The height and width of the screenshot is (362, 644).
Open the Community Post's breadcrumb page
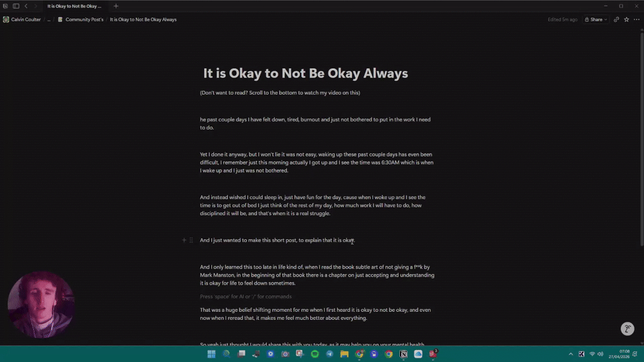[x=84, y=19]
